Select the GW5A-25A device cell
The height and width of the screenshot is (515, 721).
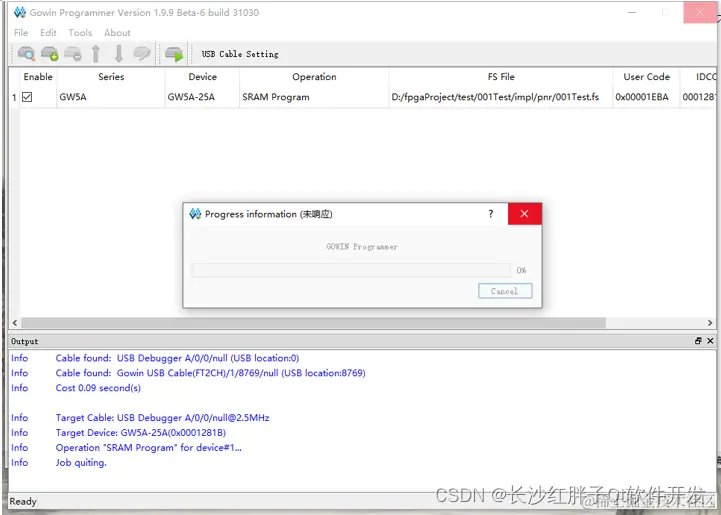click(x=202, y=97)
